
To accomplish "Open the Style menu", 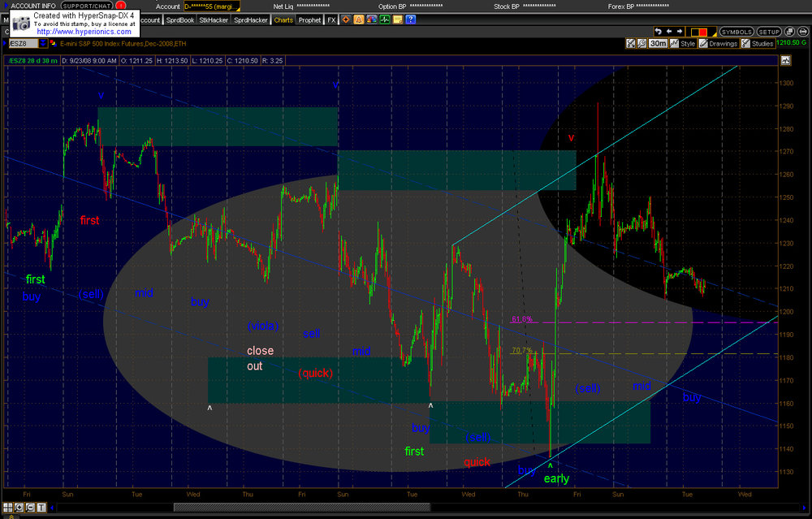I will 683,44.
